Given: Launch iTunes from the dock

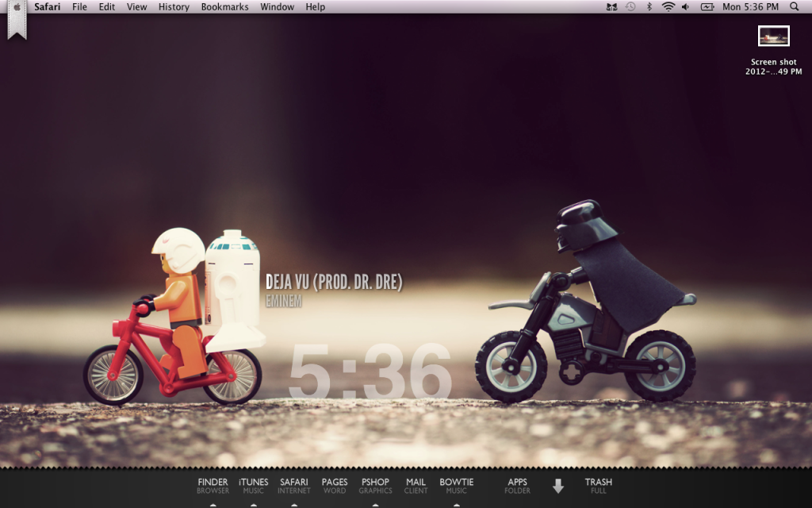Looking at the screenshot, I should tap(253, 486).
